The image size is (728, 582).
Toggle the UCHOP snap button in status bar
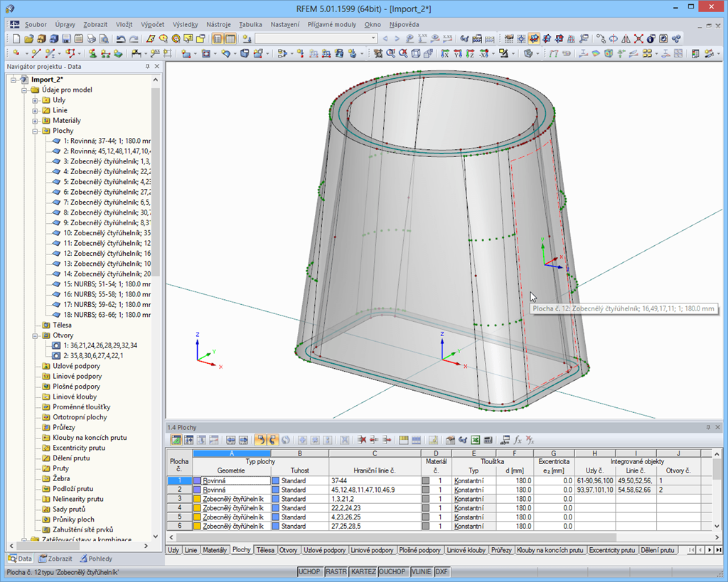coord(309,572)
